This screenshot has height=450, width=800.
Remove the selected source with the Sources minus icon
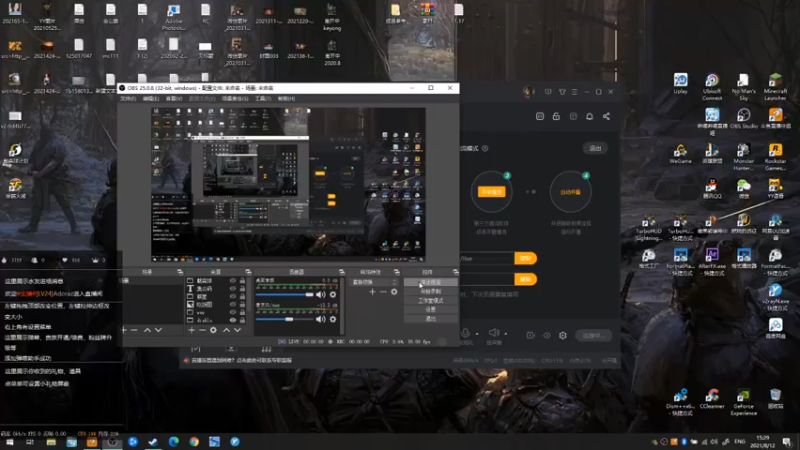202,330
